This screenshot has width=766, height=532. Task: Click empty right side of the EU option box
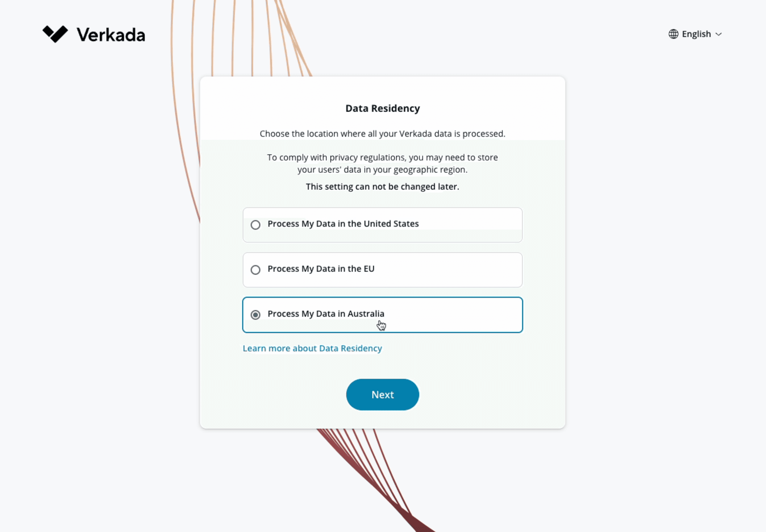(467, 270)
